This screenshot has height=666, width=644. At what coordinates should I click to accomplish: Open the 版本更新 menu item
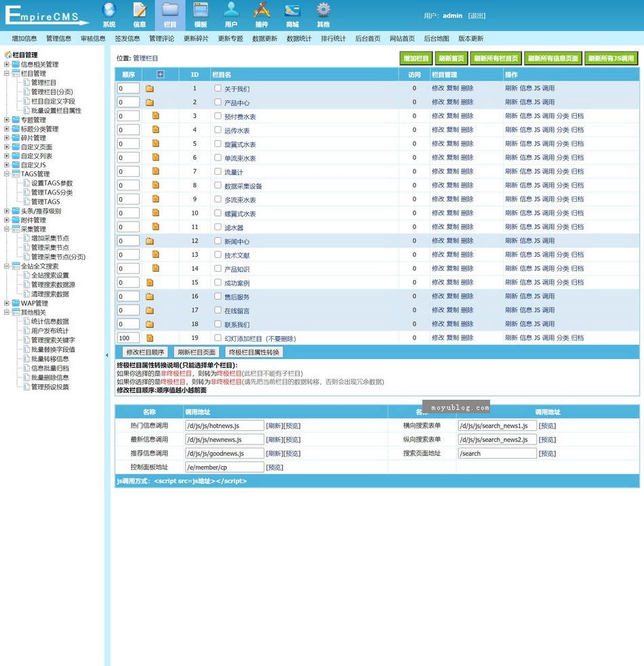point(471,39)
